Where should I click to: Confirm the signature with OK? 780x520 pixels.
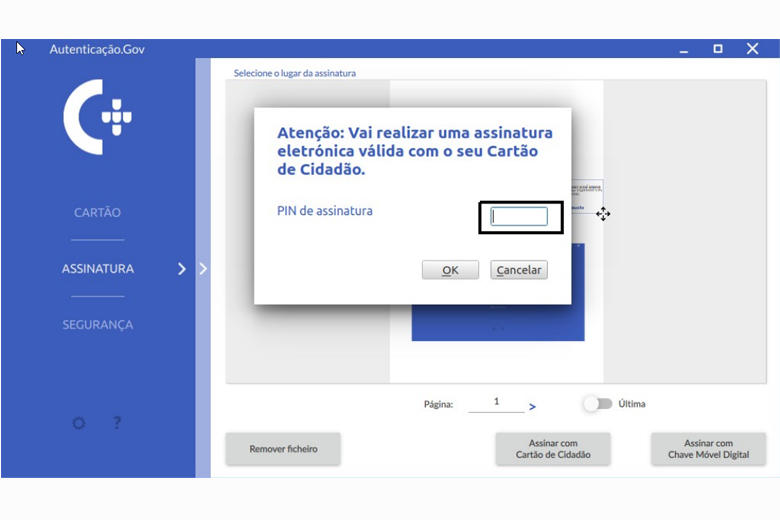tap(450, 270)
